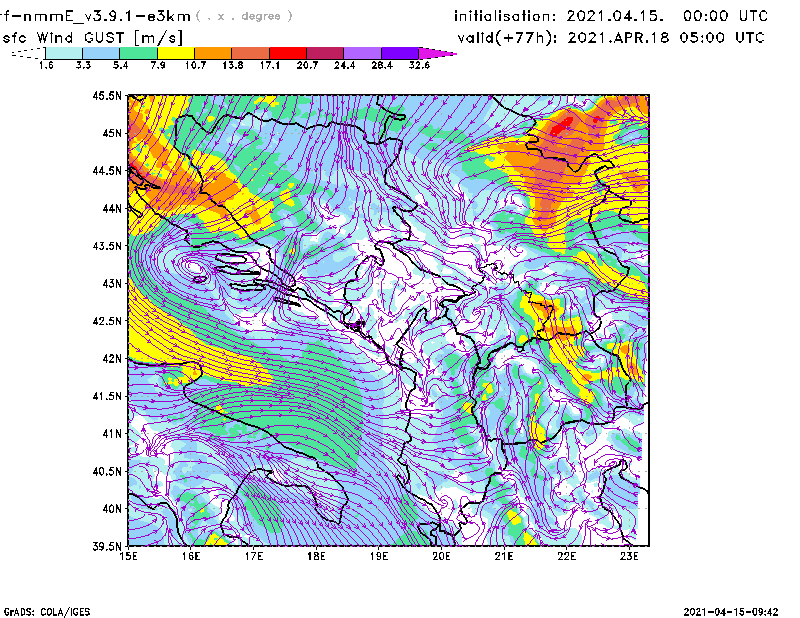Click the legend value 13.8

(x=232, y=65)
